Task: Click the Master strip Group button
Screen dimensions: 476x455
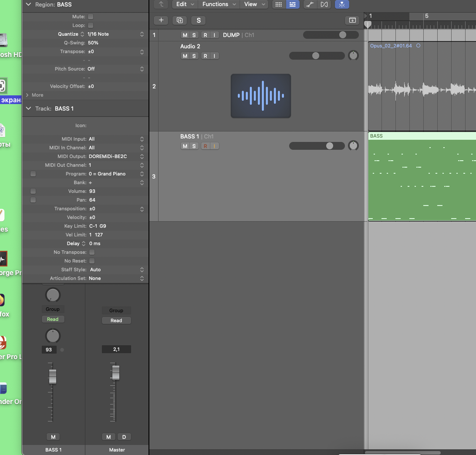Action: point(116,310)
